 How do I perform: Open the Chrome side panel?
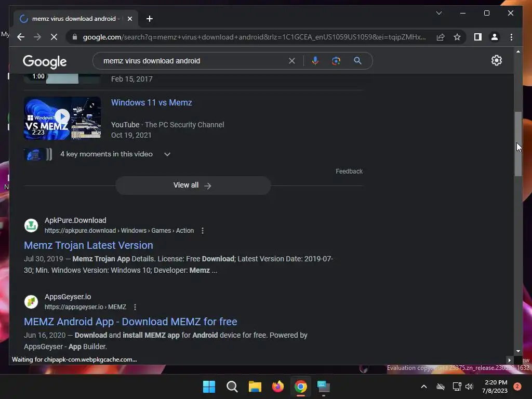(478, 37)
